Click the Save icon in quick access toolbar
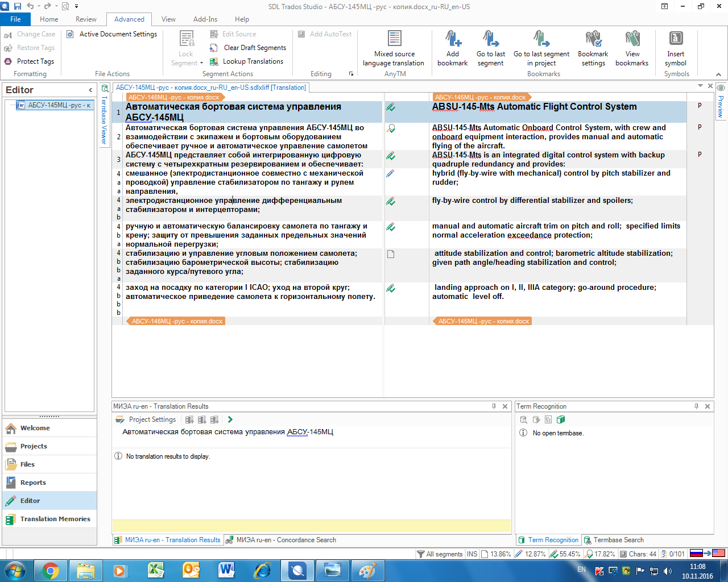The height and width of the screenshot is (582, 728). [17, 6]
